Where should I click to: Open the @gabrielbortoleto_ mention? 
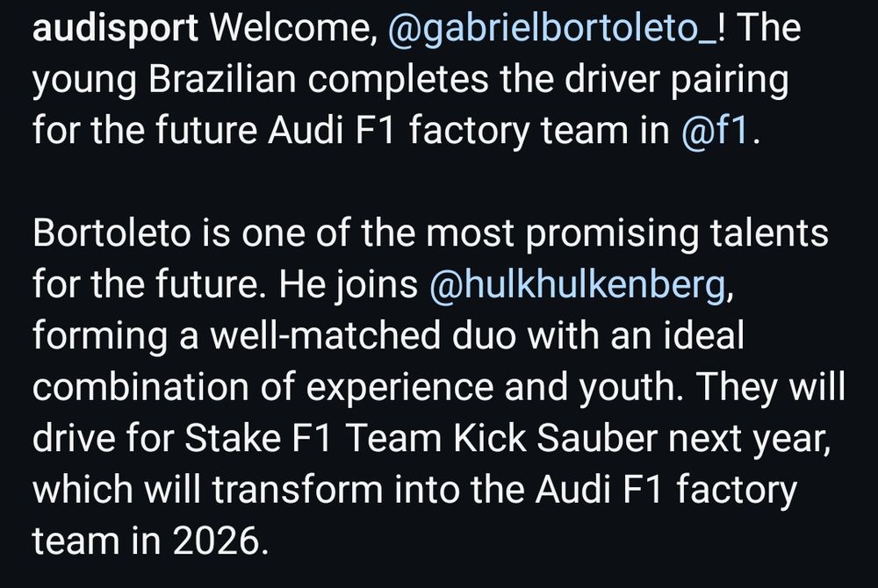[551, 28]
